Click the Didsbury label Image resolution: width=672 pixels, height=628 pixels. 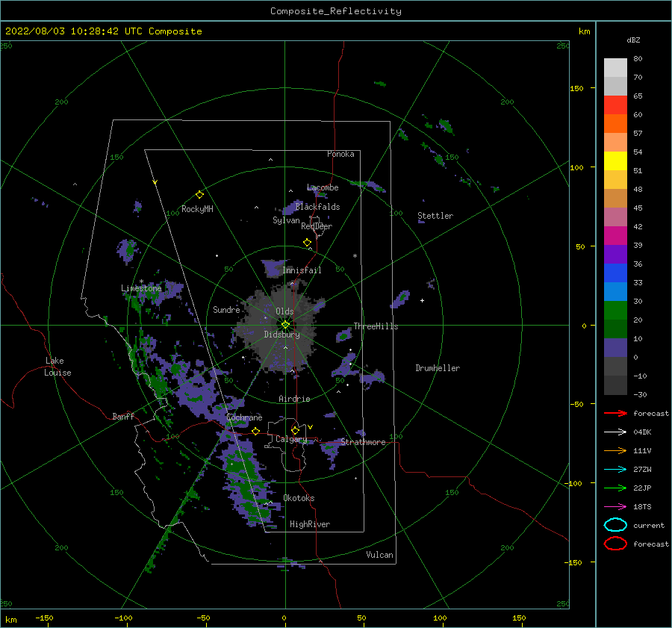coord(282,335)
